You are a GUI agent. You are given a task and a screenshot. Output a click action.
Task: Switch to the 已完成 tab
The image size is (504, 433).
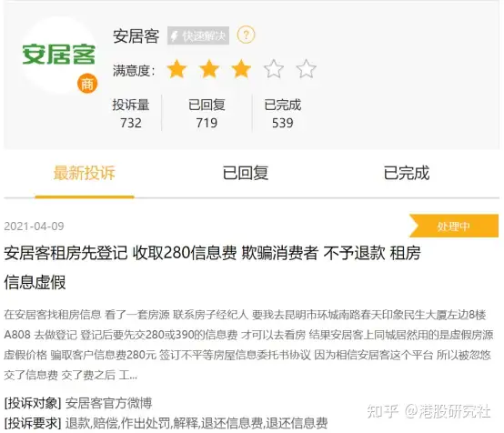(407, 173)
